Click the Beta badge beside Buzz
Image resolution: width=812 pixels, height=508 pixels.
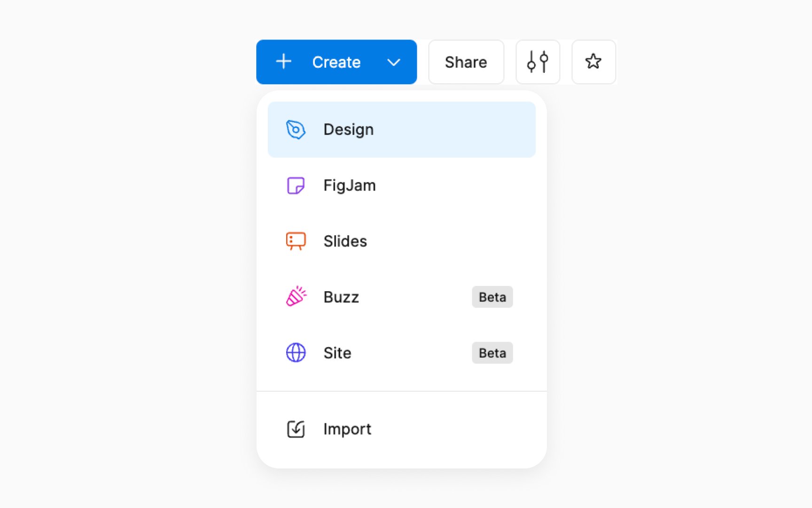[x=492, y=297]
